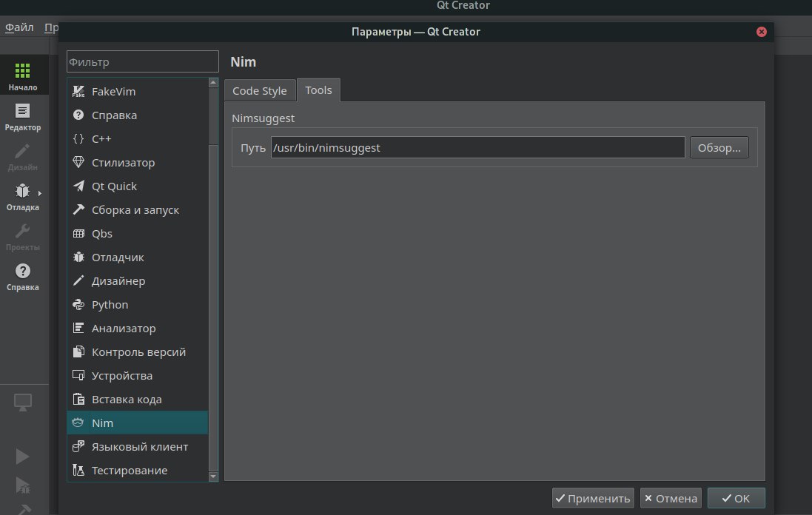Click the Отмена button
The width and height of the screenshot is (812, 515).
pos(671,498)
